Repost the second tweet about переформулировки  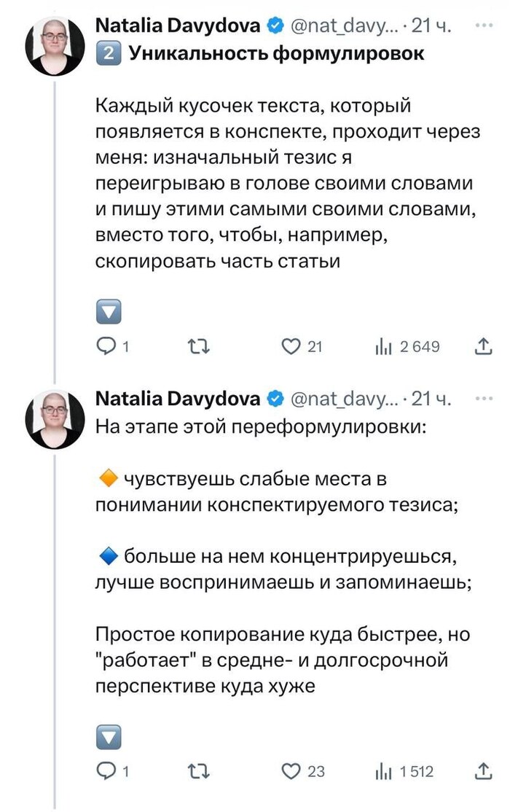pyautogui.click(x=198, y=771)
